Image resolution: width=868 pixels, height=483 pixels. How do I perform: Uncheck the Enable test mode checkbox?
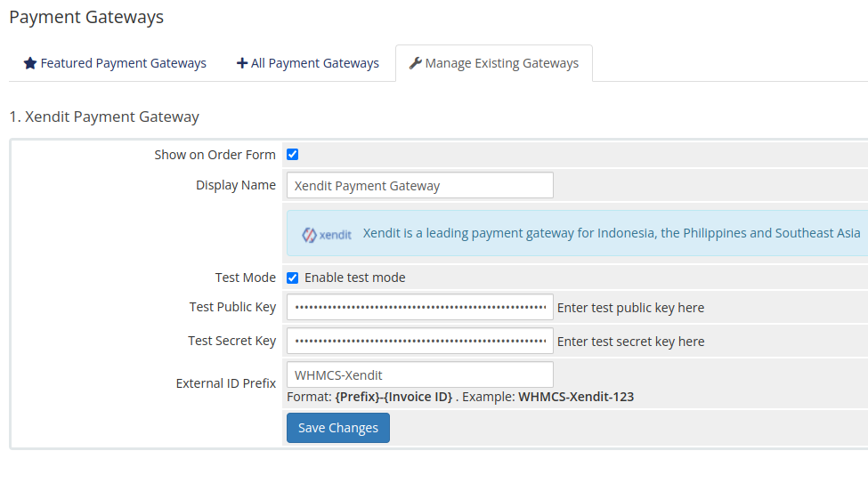coord(292,278)
